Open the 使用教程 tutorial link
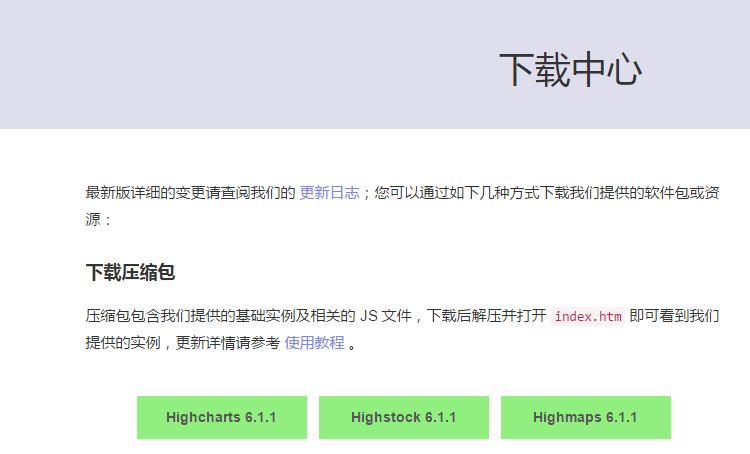Image resolution: width=750 pixels, height=454 pixels. click(x=314, y=343)
